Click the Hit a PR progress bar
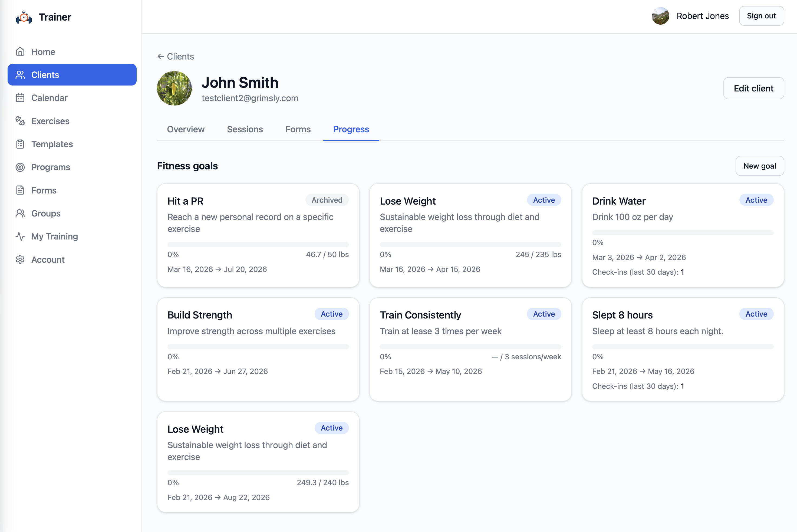 click(x=258, y=244)
